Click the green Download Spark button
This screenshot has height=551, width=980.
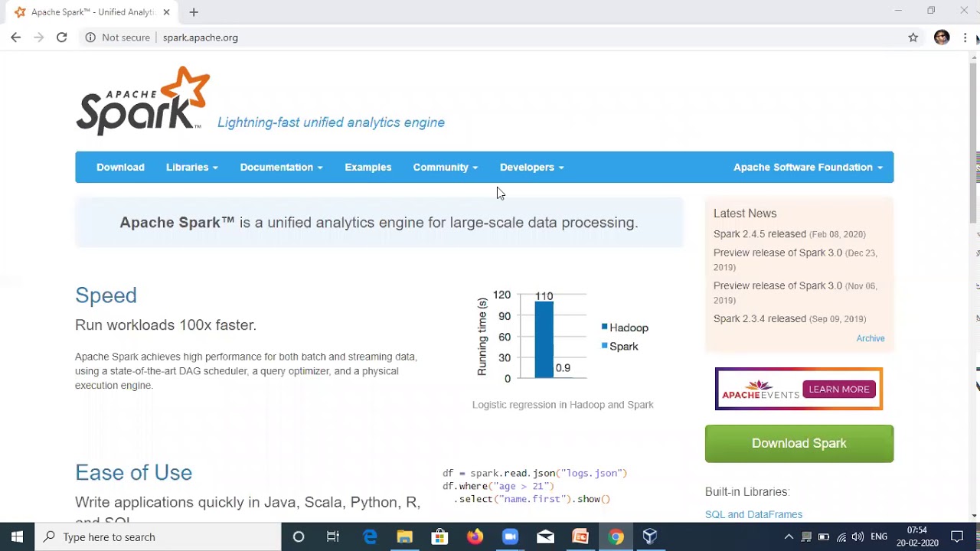click(x=799, y=443)
